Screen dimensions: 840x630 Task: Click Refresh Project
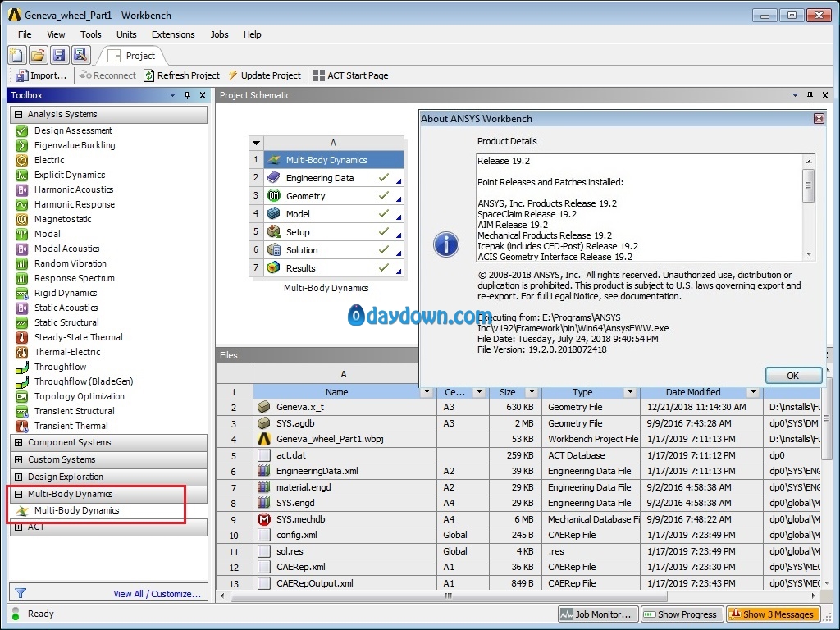coord(181,75)
